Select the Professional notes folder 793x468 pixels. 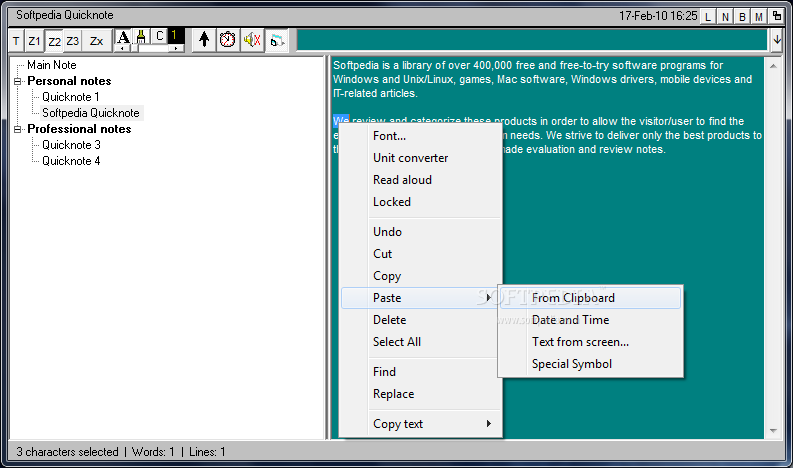(x=79, y=129)
